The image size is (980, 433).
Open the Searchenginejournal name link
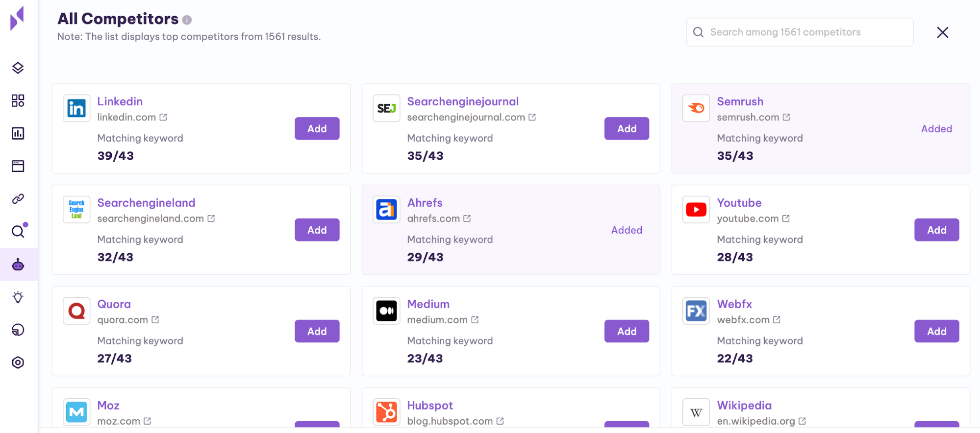point(463,101)
